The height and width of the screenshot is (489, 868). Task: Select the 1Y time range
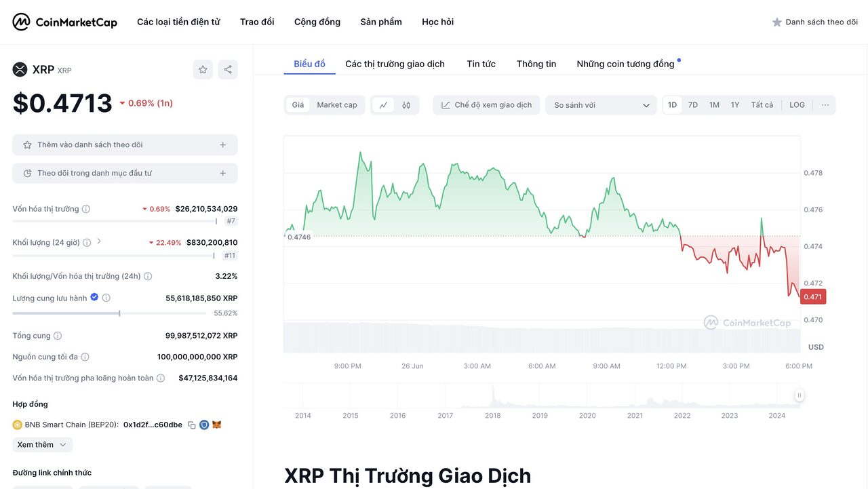[735, 105]
